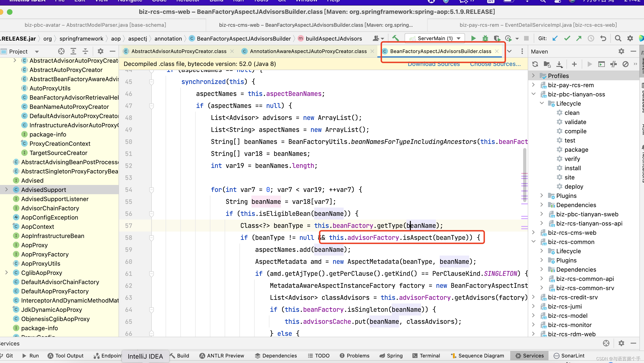Expand the biz-rcs-cms-web Maven module
644x363 pixels.
pyautogui.click(x=533, y=232)
